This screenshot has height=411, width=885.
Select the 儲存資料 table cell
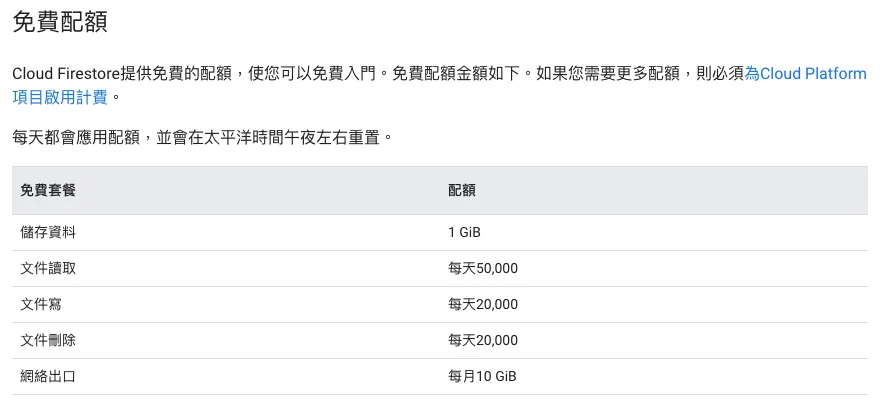[x=48, y=232]
